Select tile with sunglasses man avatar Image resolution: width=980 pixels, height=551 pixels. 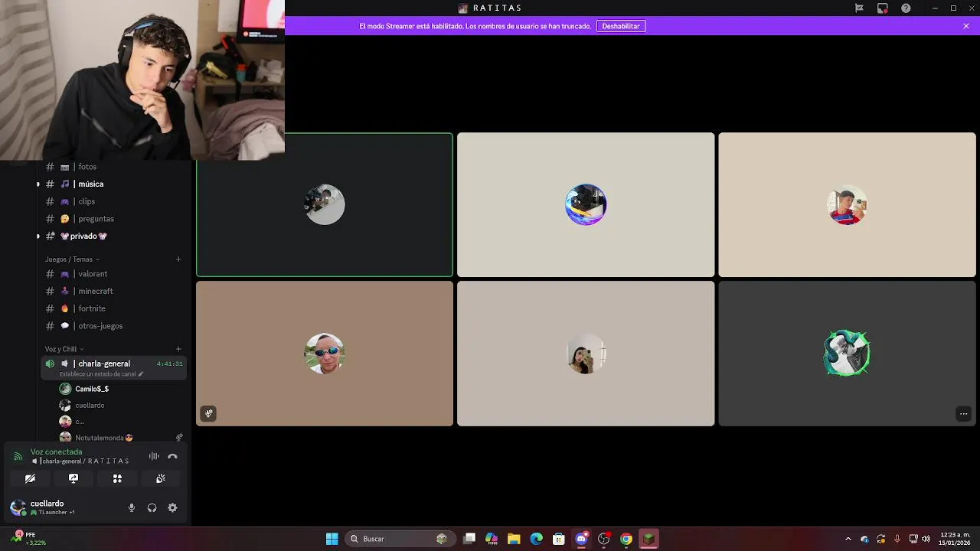pyautogui.click(x=325, y=354)
